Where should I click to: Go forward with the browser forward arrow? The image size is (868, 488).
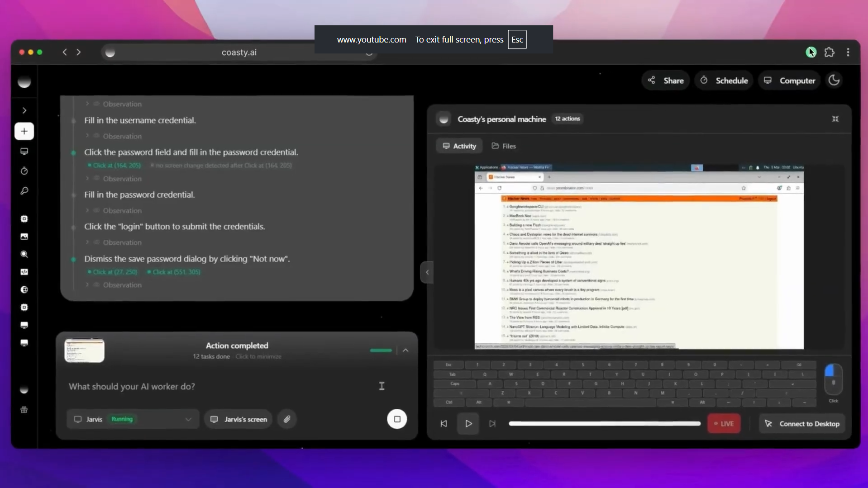(79, 52)
